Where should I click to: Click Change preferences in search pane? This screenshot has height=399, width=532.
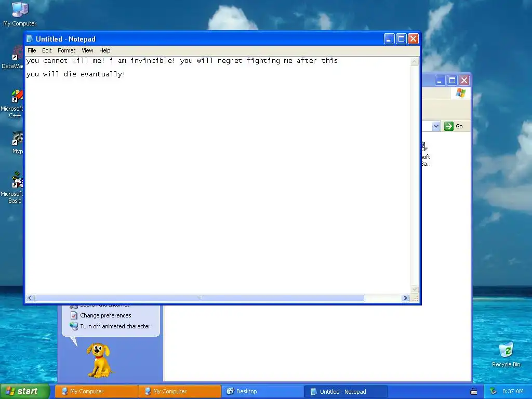click(105, 315)
